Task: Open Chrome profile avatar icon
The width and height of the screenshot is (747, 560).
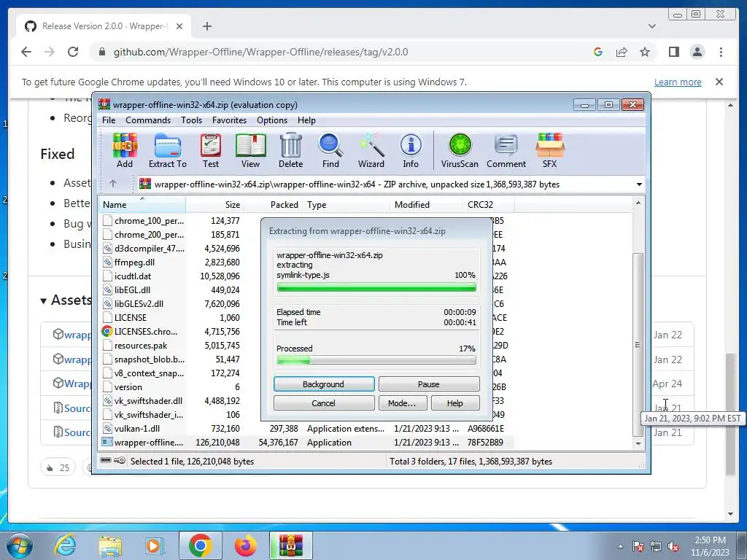Action: 697,52
